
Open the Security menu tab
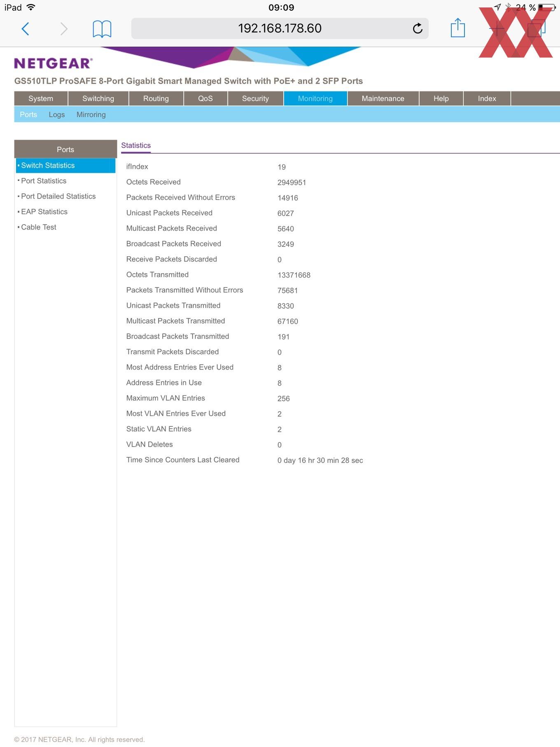(x=255, y=98)
